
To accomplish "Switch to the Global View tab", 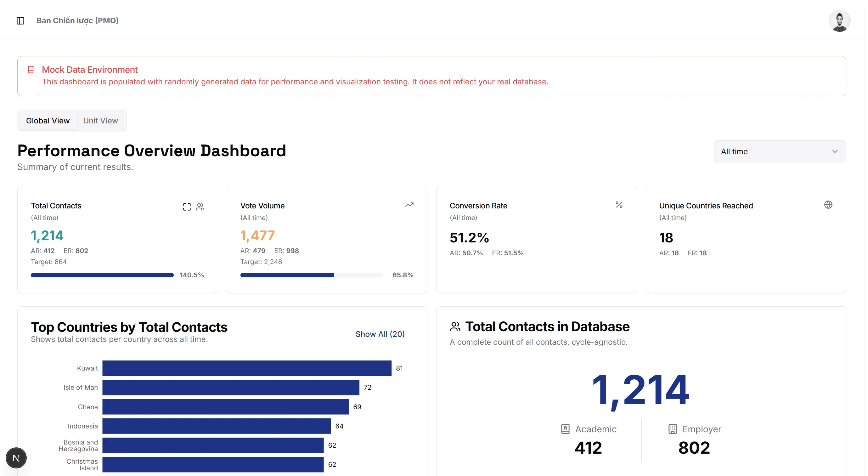I will point(48,121).
